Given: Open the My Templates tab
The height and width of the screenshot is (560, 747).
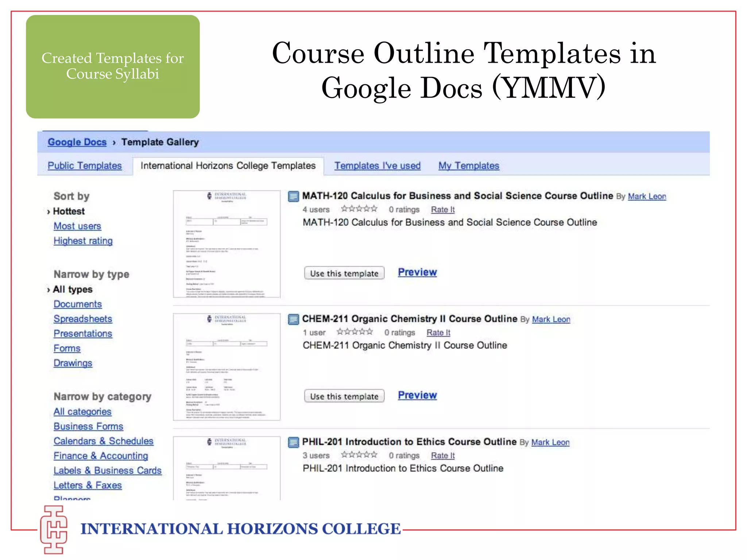Looking at the screenshot, I should 469,166.
